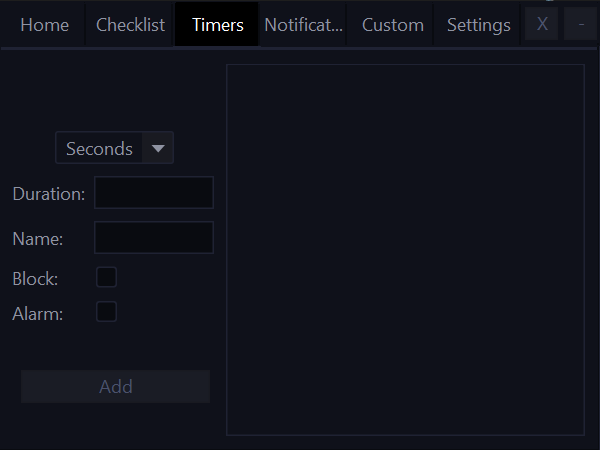Click inside the Name text field
The width and height of the screenshot is (600, 450).
pos(154,237)
